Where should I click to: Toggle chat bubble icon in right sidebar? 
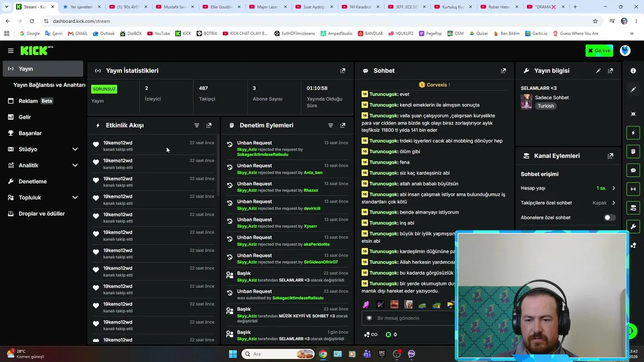(x=633, y=170)
